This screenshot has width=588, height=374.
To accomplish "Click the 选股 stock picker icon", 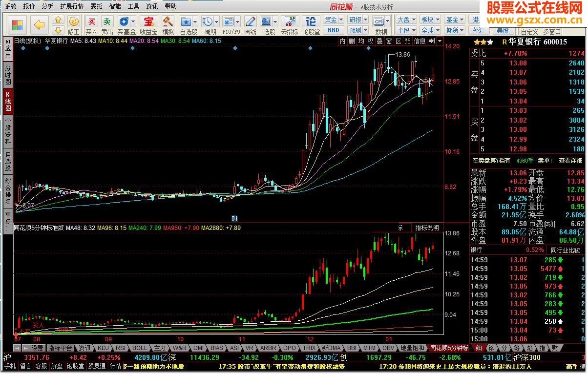I will tap(266, 21).
